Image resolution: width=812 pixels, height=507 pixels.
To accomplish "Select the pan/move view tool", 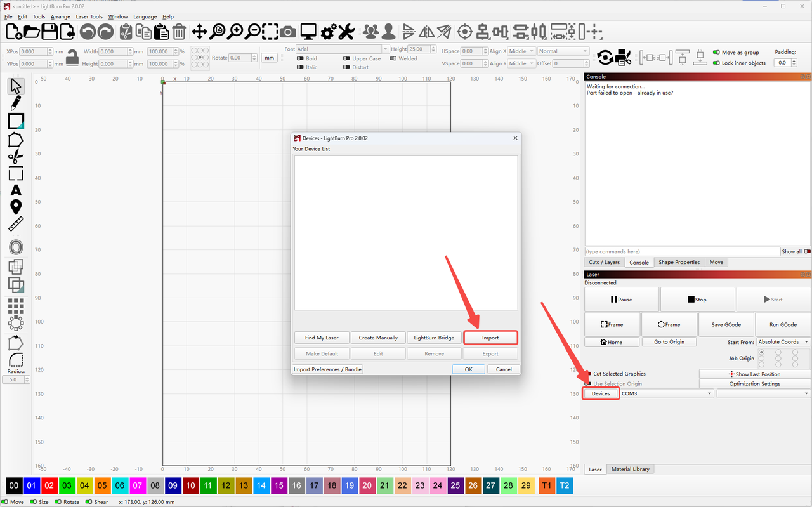I will [199, 31].
